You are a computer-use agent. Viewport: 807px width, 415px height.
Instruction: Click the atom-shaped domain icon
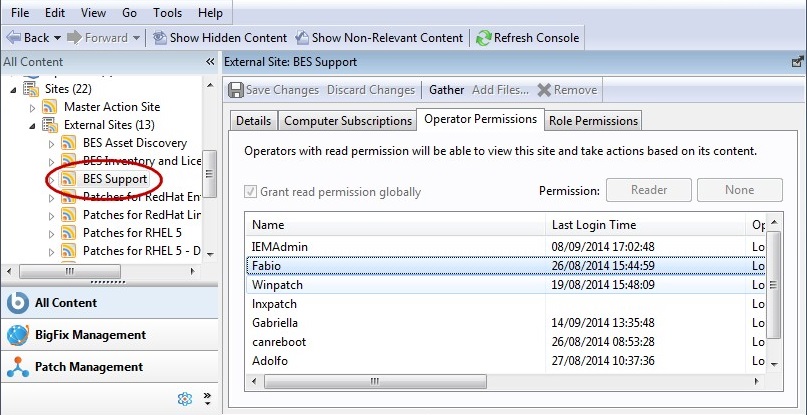pos(185,399)
